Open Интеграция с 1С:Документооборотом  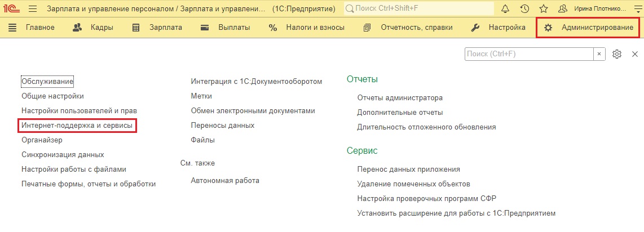256,82
